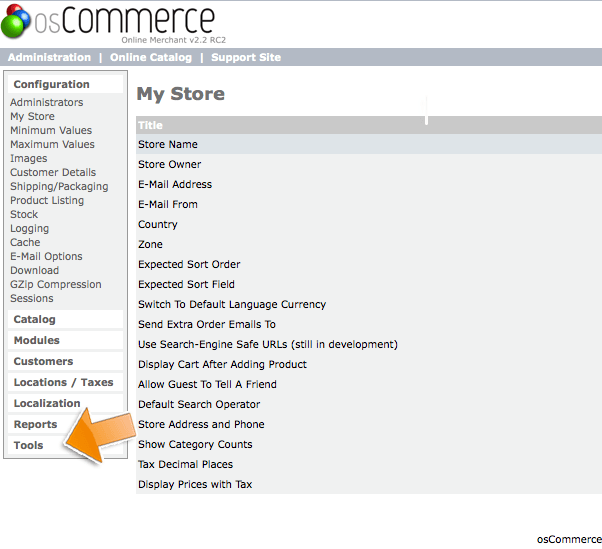Open the Customers sidebar section
Screen dimensions: 602x549
(43, 362)
